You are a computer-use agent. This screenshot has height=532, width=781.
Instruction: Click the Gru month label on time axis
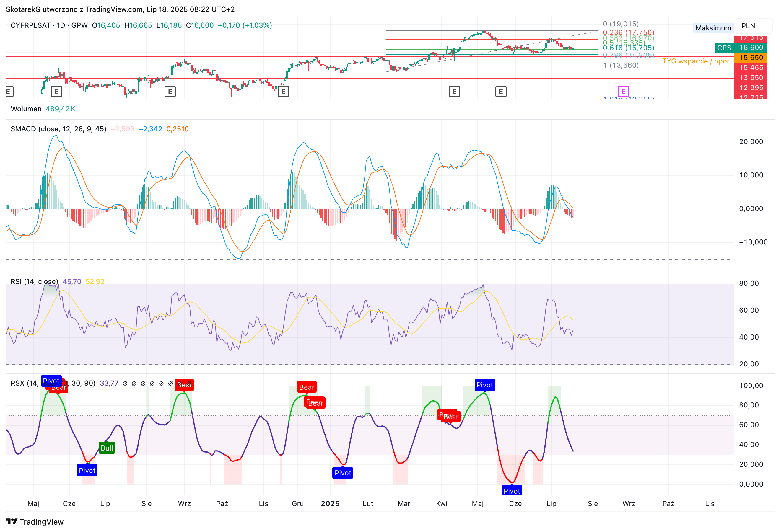pyautogui.click(x=298, y=503)
